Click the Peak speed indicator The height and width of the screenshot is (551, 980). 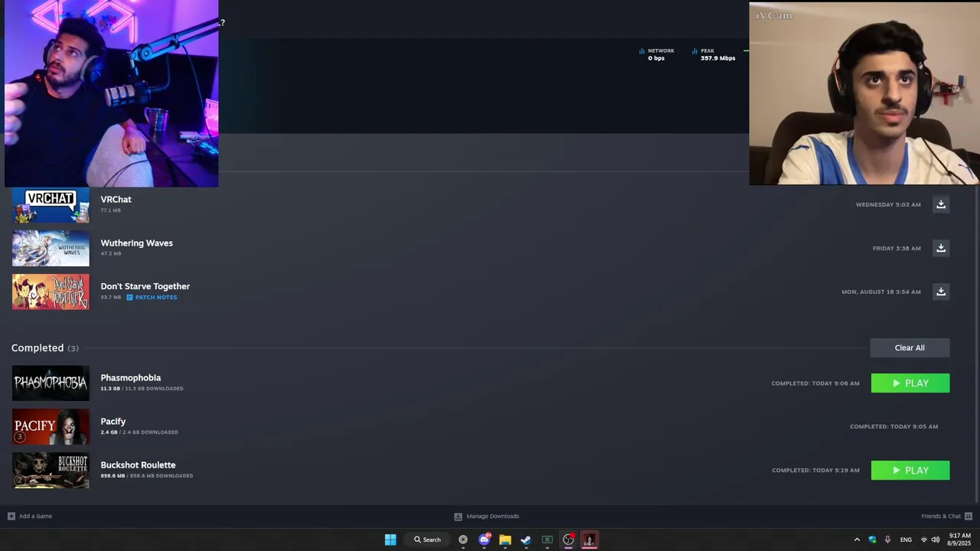coord(713,54)
